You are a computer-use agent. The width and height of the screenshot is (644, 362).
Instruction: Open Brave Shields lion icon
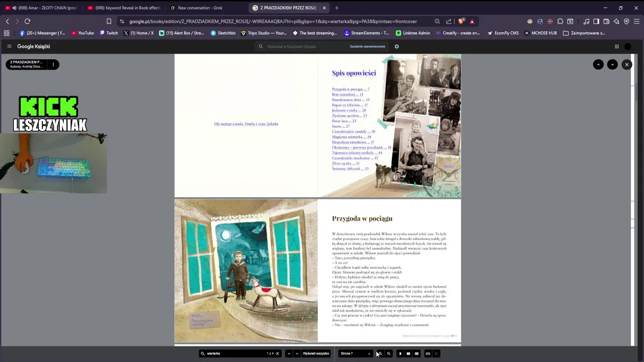(461, 21)
